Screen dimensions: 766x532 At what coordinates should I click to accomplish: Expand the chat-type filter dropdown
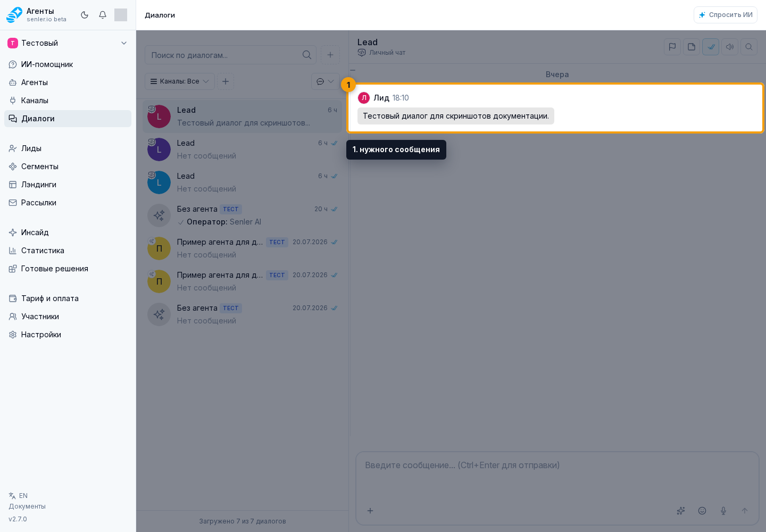[x=326, y=81]
